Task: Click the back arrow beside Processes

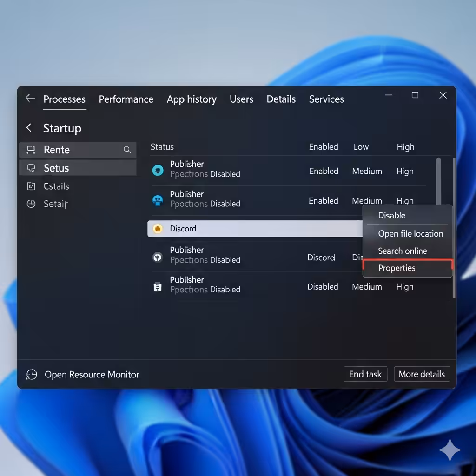Action: [30, 98]
